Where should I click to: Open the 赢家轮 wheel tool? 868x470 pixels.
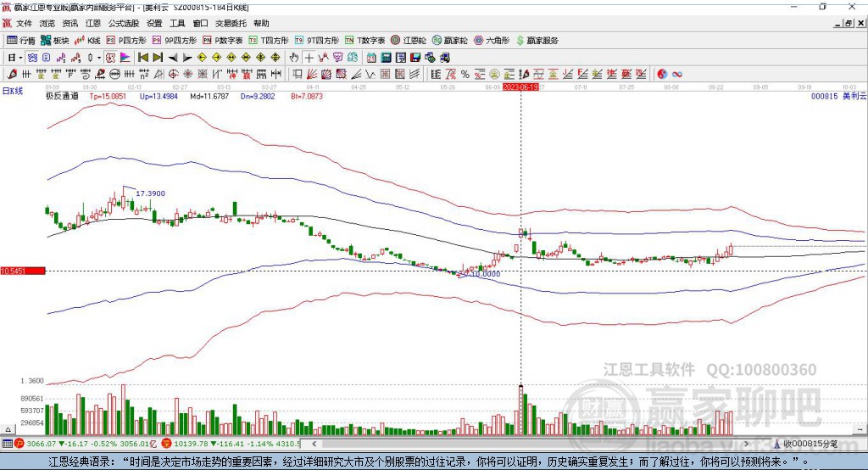click(x=449, y=41)
